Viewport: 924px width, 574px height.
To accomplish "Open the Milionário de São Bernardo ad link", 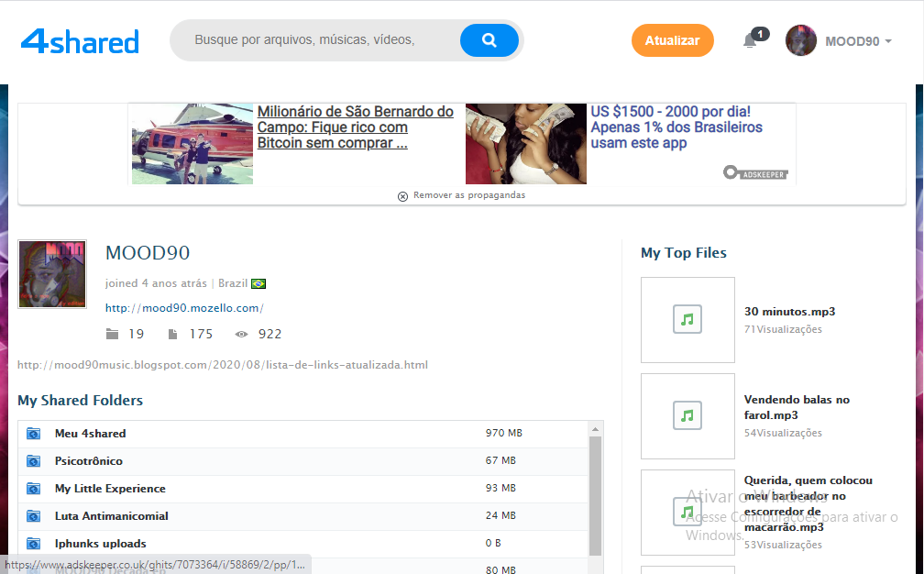I will coord(356,127).
